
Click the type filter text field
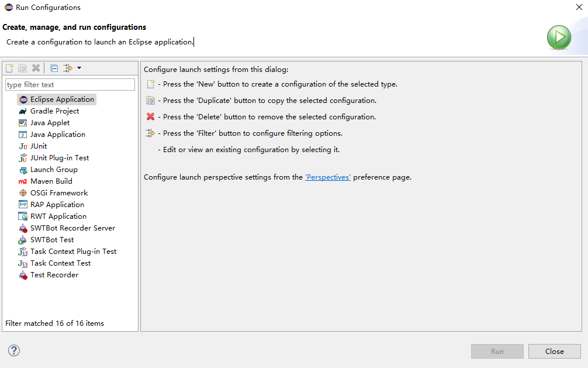[x=70, y=84]
